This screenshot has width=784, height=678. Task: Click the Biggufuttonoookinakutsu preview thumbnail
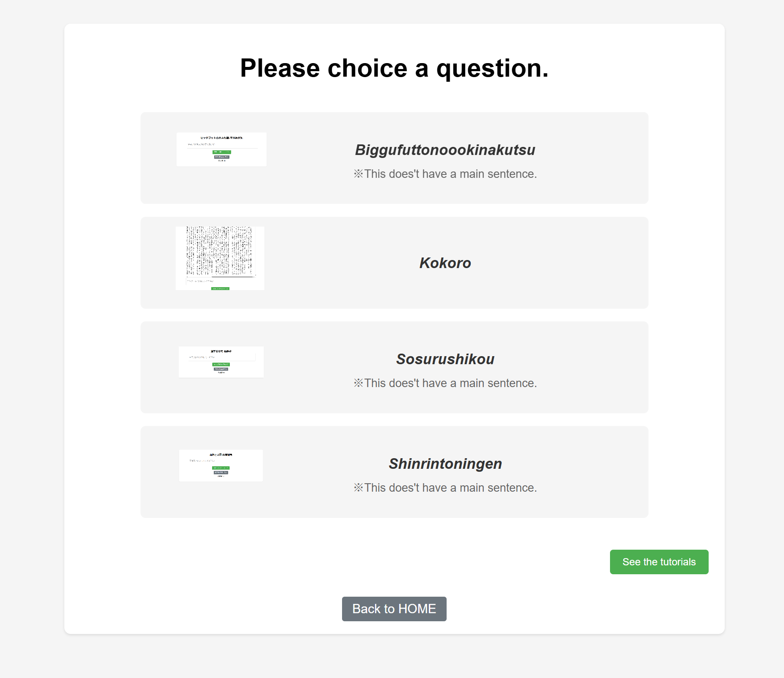tap(221, 149)
